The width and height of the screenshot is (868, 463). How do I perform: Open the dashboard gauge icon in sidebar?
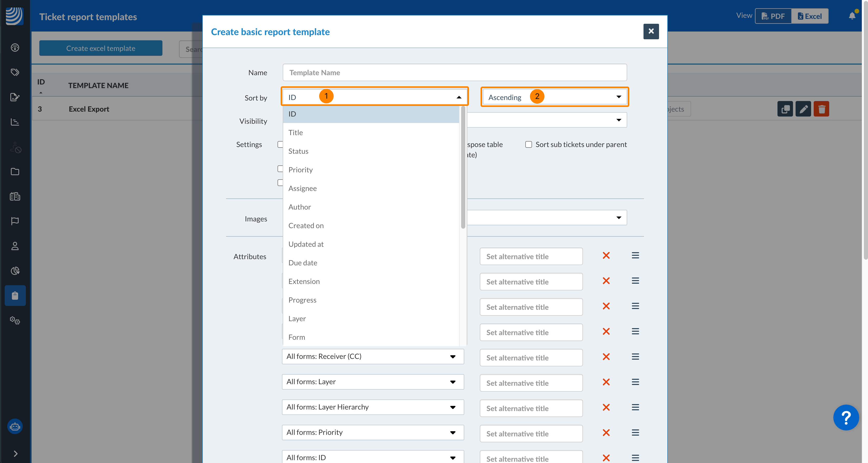[x=15, y=48]
